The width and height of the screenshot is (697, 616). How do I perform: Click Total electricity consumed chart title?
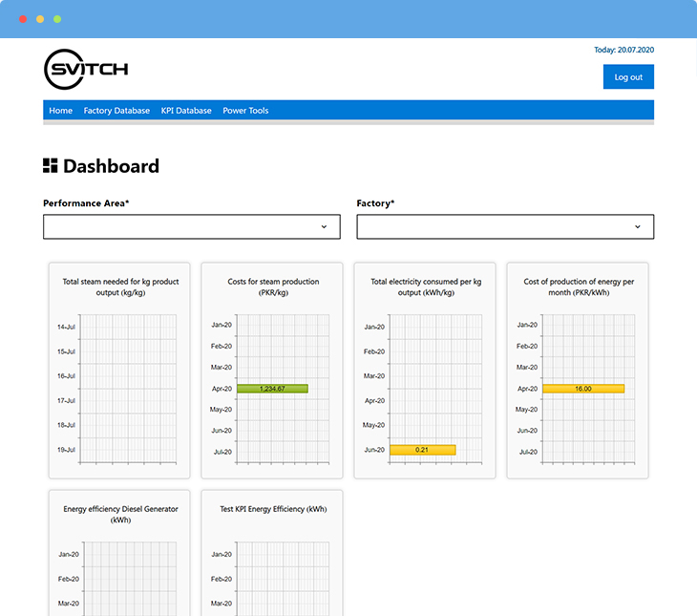[x=425, y=287]
